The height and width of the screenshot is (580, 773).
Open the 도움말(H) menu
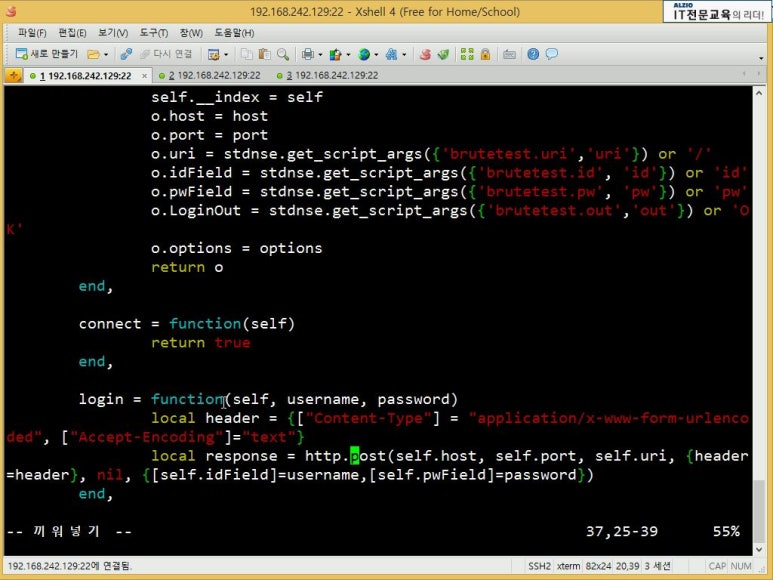point(234,33)
